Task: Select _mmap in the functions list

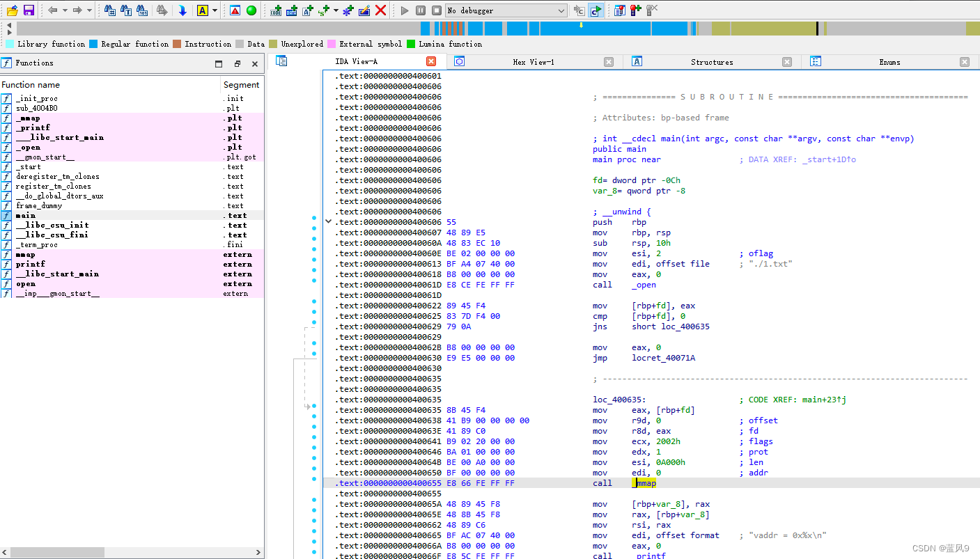Action: [132, 118]
